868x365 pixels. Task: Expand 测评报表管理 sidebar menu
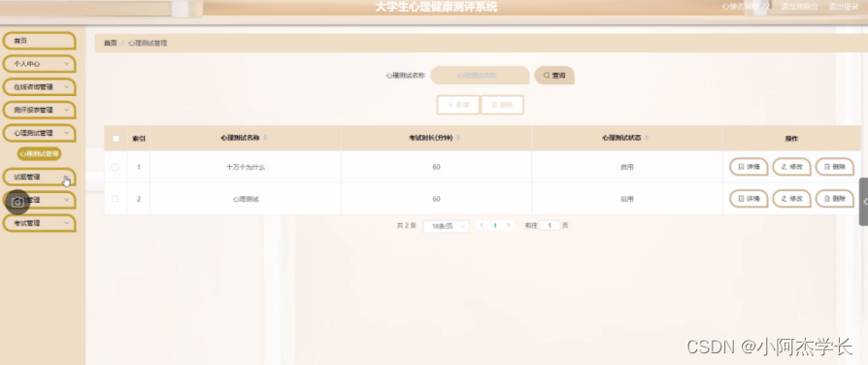click(39, 110)
